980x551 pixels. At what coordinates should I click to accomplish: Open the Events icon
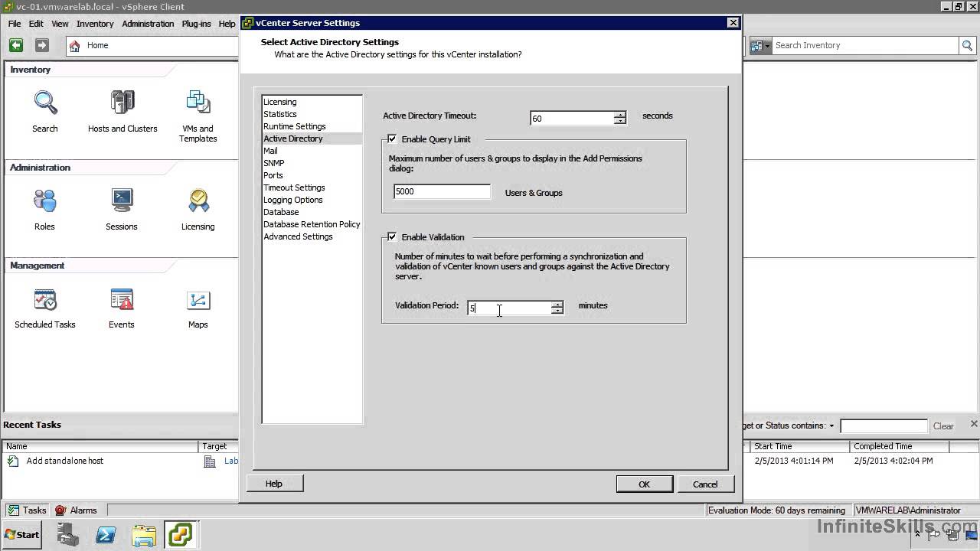(122, 298)
